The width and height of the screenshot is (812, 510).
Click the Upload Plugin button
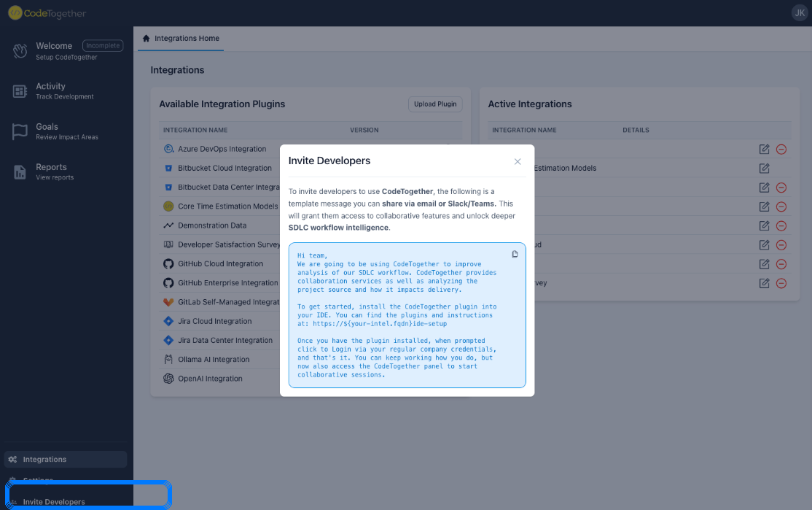tap(435, 104)
